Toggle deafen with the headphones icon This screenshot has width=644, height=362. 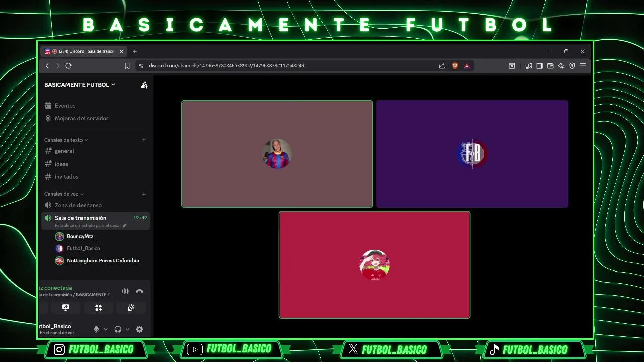[x=118, y=329]
